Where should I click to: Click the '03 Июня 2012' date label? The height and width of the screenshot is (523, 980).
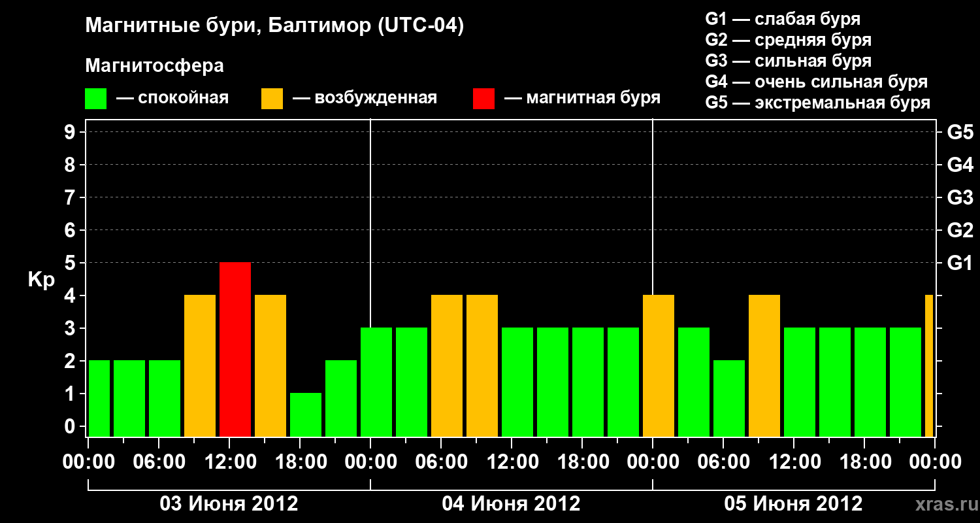tap(229, 504)
